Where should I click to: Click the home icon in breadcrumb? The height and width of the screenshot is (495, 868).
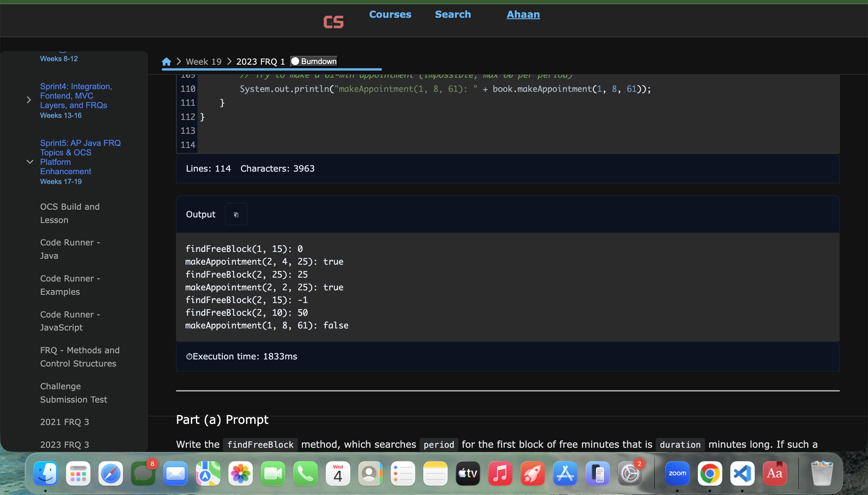pos(166,61)
